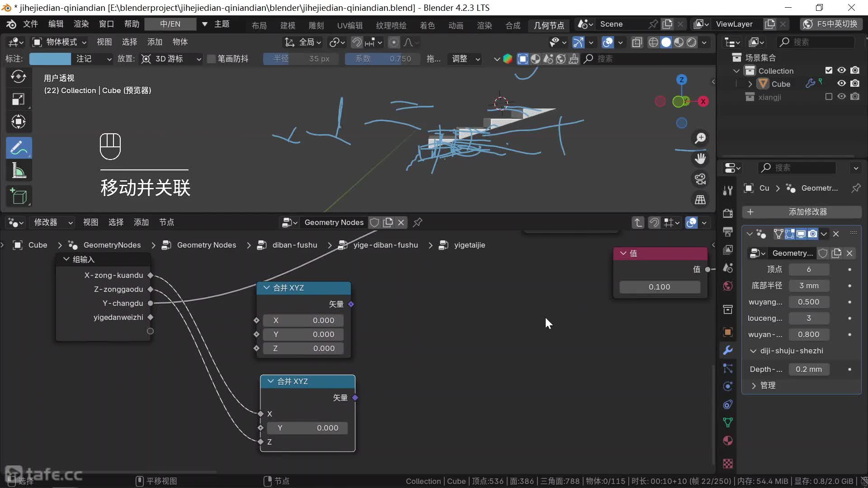This screenshot has height=488, width=868.
Task: Click the viewport zoom magnifier icon
Action: (x=700, y=138)
